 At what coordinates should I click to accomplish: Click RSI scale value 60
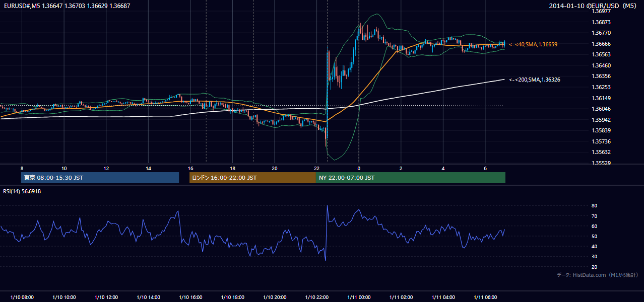(x=594, y=226)
